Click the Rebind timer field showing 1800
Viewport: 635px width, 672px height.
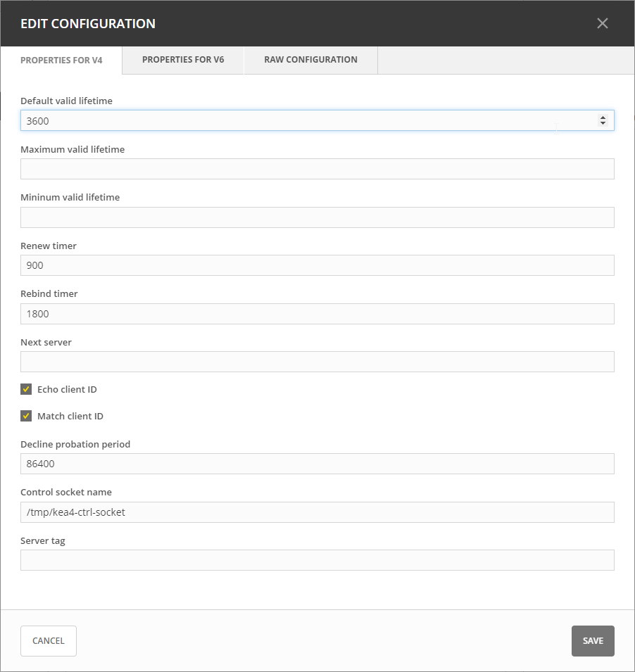click(317, 313)
